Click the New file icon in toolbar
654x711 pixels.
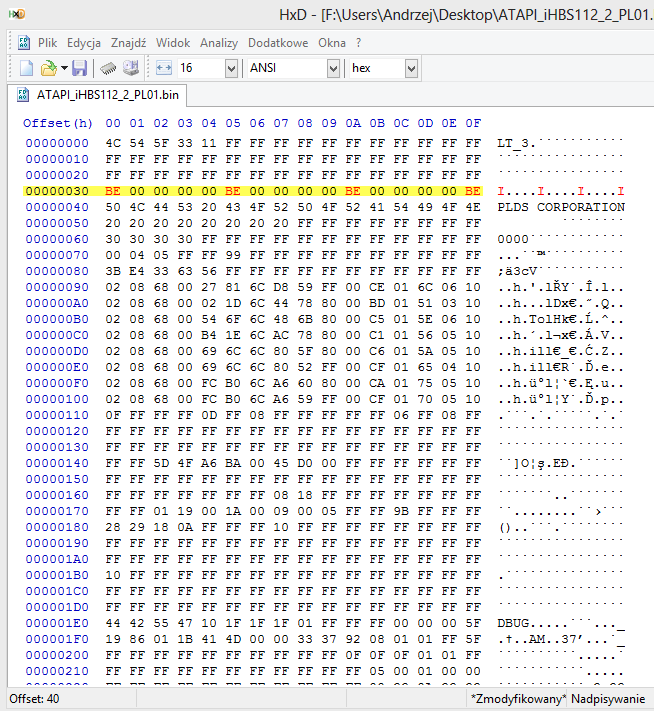tap(26, 68)
